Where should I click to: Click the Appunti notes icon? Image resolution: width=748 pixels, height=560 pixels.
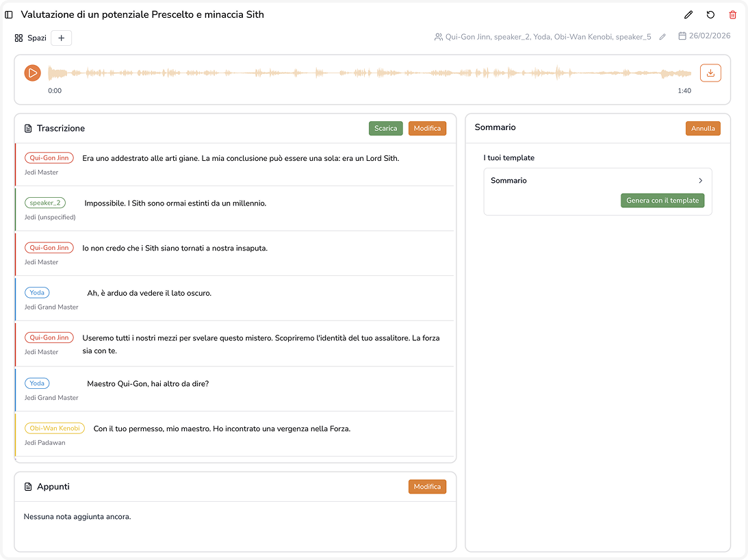[x=27, y=487]
